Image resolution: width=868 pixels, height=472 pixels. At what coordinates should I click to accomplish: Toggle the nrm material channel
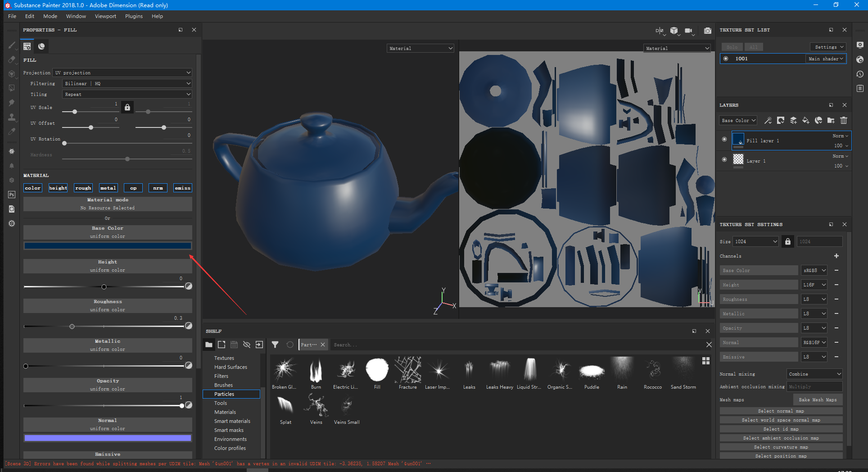pos(158,188)
